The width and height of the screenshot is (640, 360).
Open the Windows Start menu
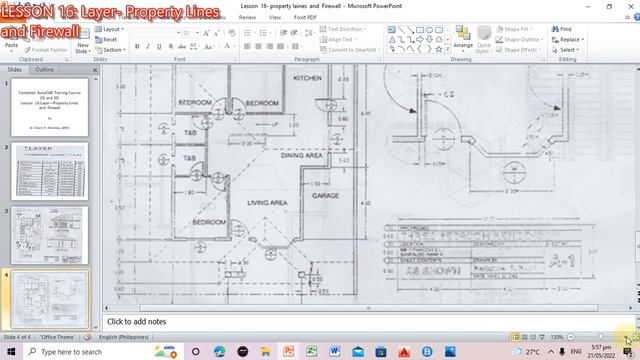[x=11, y=351]
